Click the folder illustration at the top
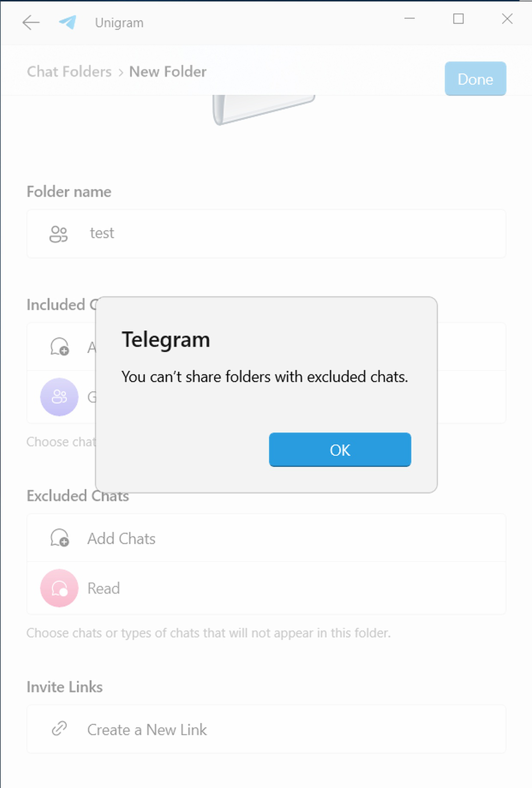 [x=264, y=109]
